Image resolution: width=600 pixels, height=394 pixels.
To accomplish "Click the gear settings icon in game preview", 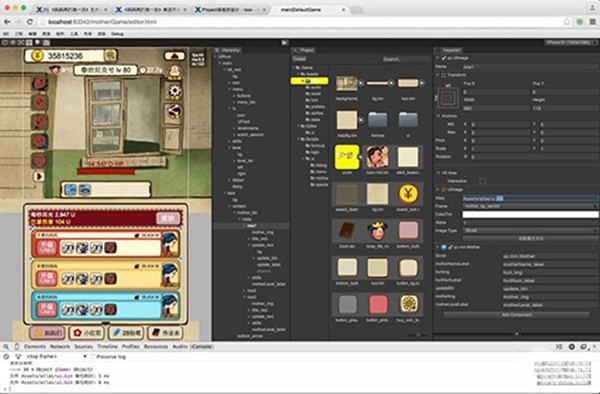I will point(175,91).
